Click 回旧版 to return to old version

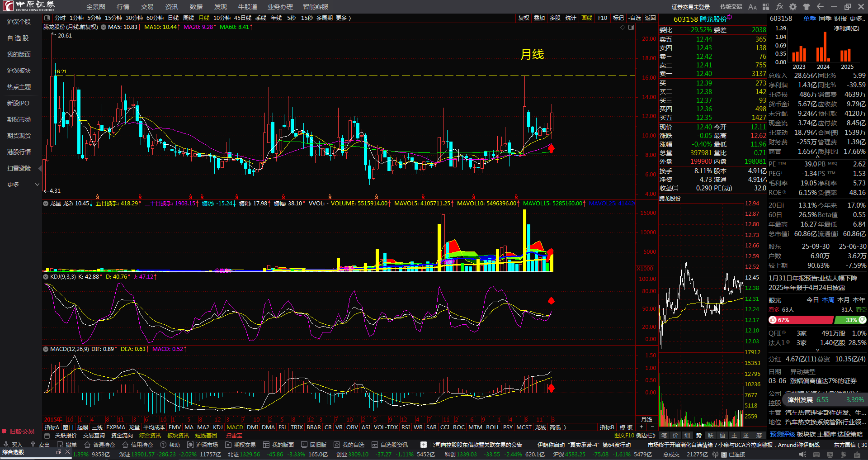click(x=314, y=445)
